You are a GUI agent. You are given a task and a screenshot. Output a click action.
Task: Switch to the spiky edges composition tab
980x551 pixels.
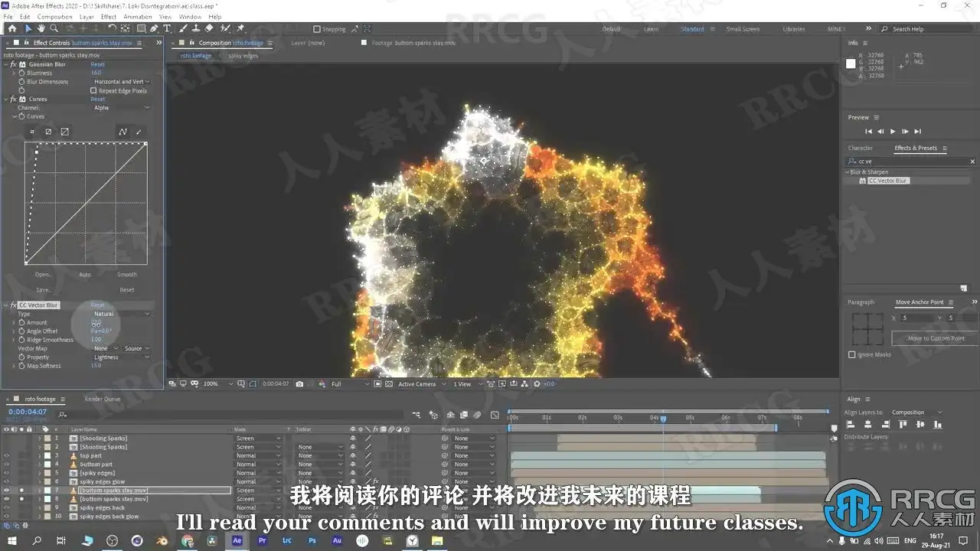(x=243, y=56)
